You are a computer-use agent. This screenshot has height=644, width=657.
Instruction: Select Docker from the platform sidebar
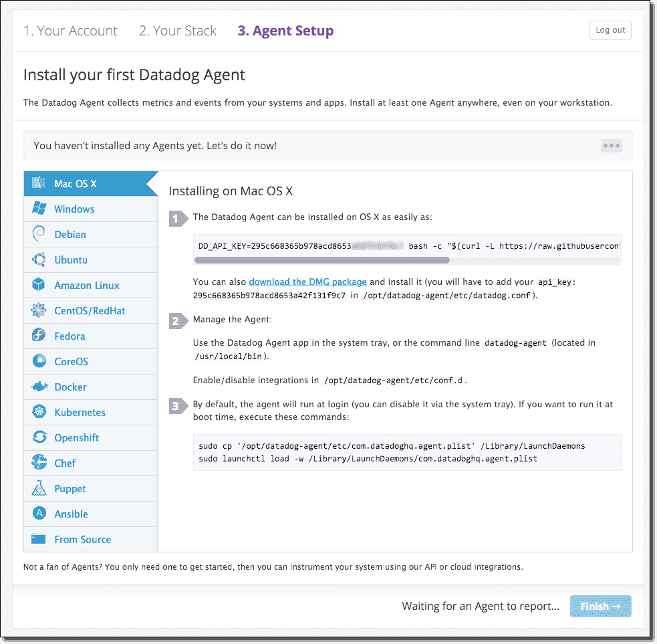(70, 387)
